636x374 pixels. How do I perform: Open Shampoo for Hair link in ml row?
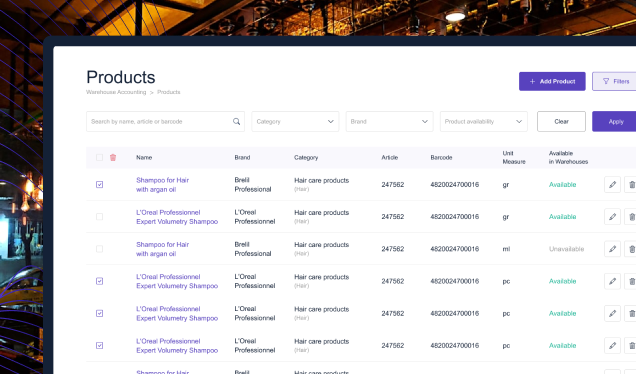(x=163, y=249)
